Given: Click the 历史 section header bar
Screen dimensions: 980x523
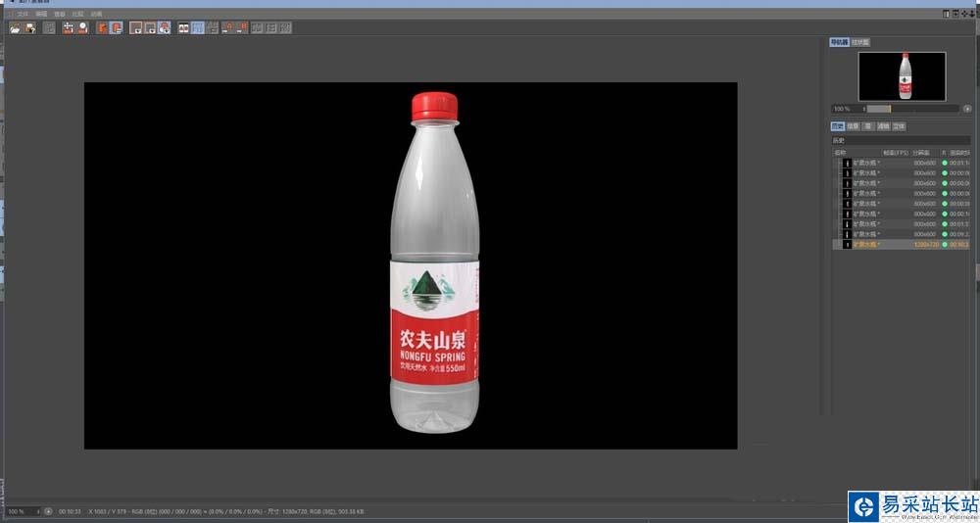Looking at the screenshot, I should [x=900, y=141].
